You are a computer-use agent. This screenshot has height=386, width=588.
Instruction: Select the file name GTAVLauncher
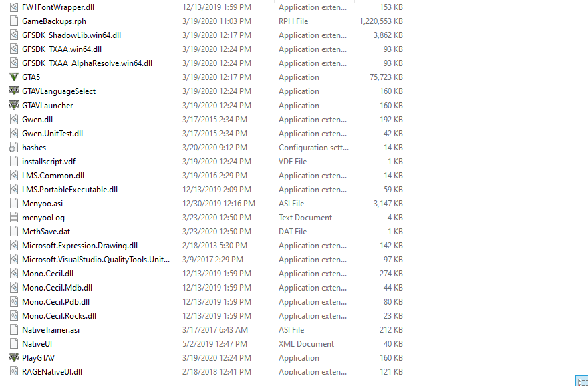pyautogui.click(x=47, y=106)
